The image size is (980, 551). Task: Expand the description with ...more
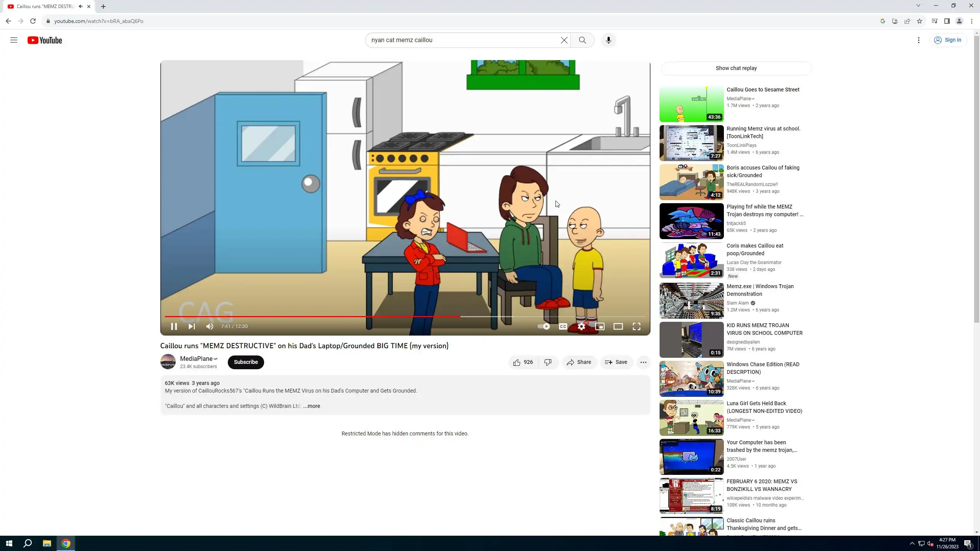312,406
